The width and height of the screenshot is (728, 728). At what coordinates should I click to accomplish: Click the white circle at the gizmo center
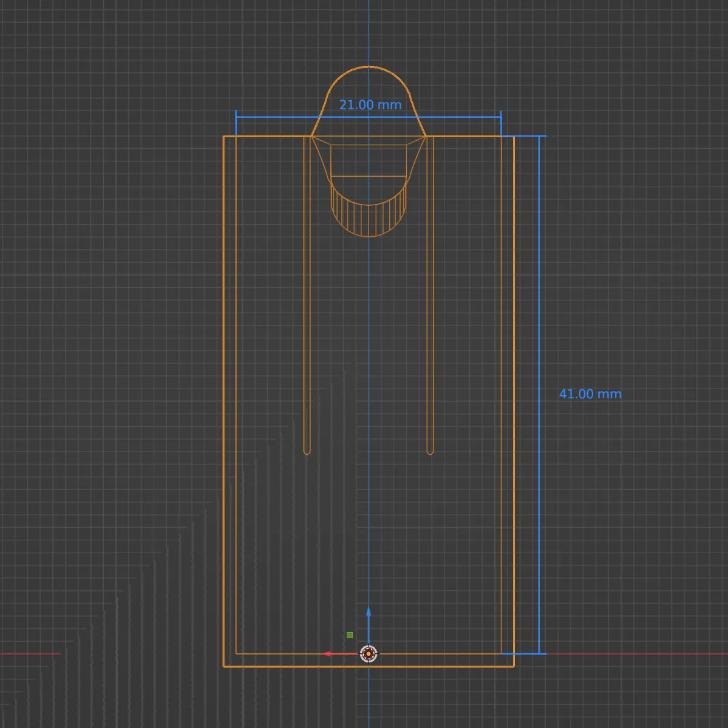[x=369, y=654]
